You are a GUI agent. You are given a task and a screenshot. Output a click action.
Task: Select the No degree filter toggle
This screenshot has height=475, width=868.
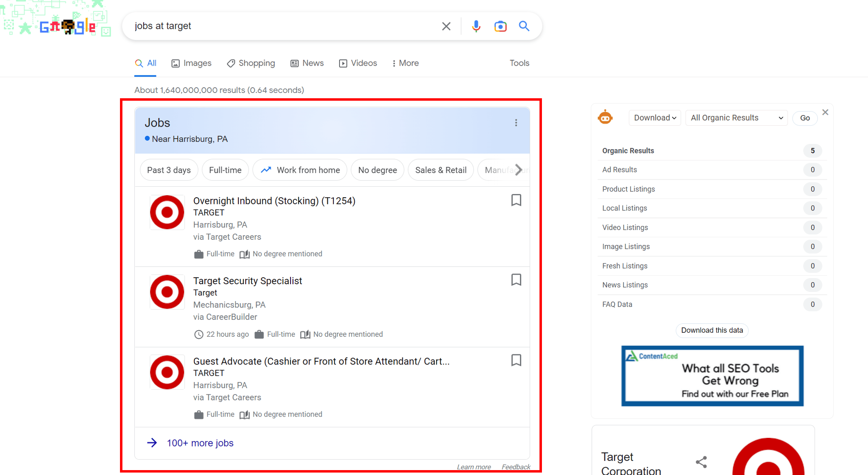[377, 169]
